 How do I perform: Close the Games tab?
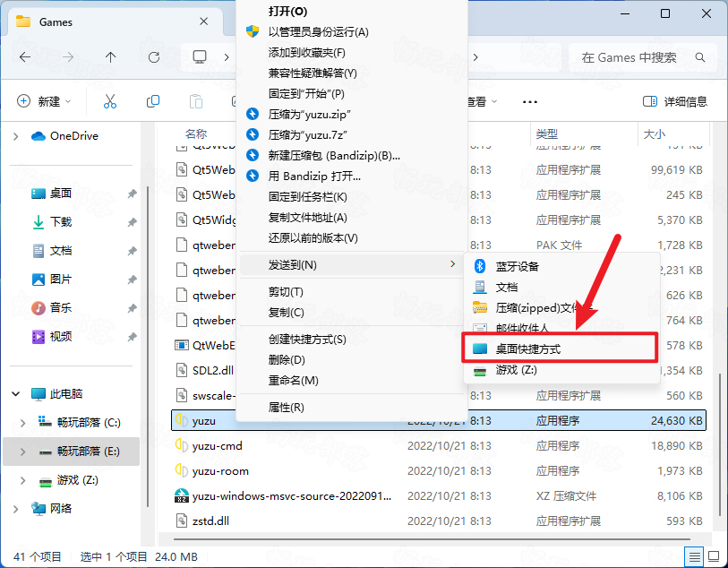(203, 22)
